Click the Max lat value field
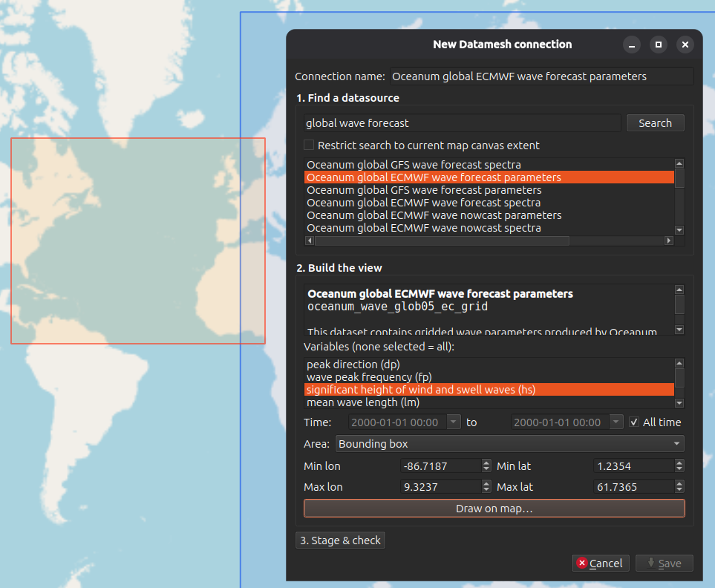Viewport: 715px width, 588px height. 634,487
